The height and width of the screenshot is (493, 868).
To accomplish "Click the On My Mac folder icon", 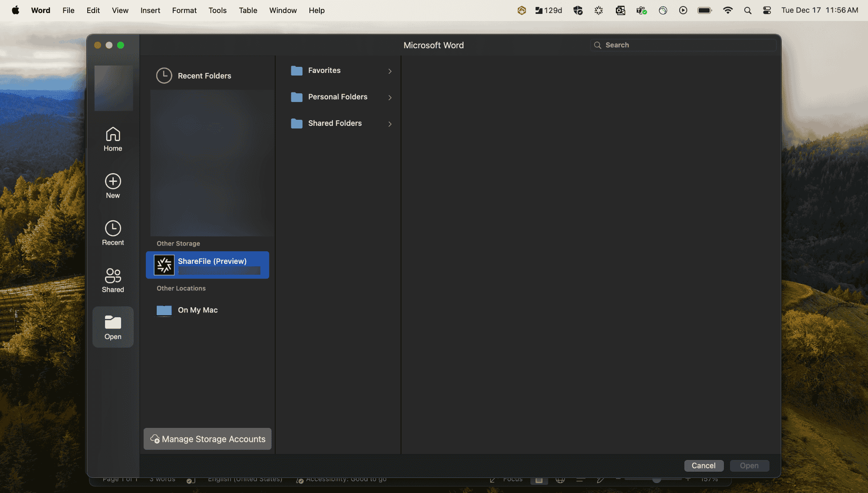I will (x=164, y=310).
